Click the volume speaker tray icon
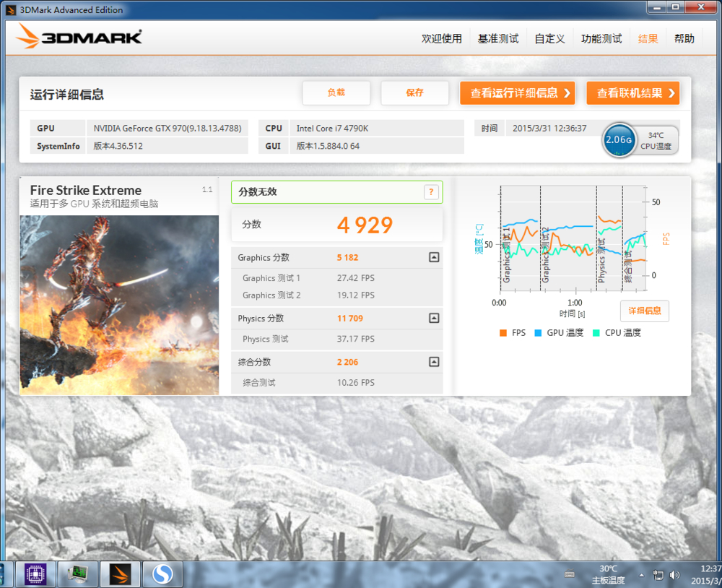The width and height of the screenshot is (722, 588). pos(674,575)
